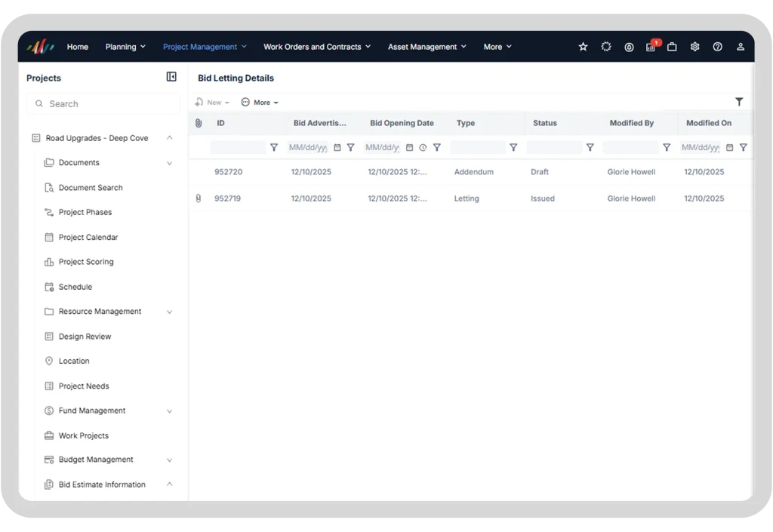773x532 pixels.
Task: Open Project Needs in sidebar
Action: 84,386
